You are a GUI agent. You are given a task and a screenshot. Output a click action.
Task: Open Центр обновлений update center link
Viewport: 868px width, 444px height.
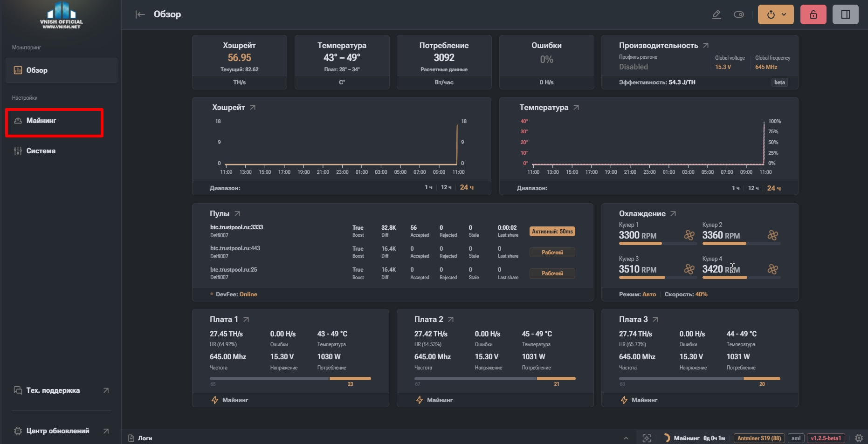click(x=62, y=431)
